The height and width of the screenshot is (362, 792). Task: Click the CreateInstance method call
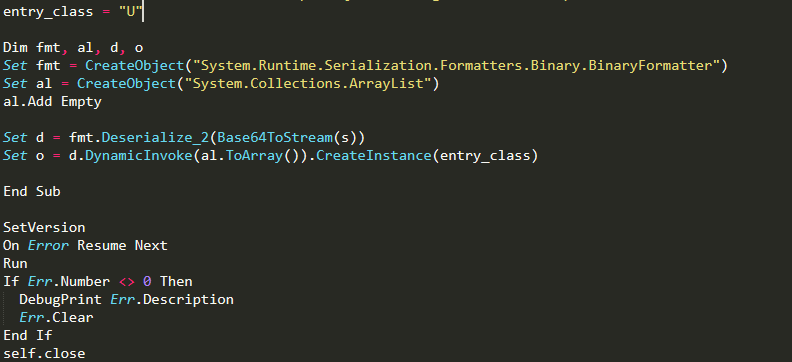tap(374, 156)
